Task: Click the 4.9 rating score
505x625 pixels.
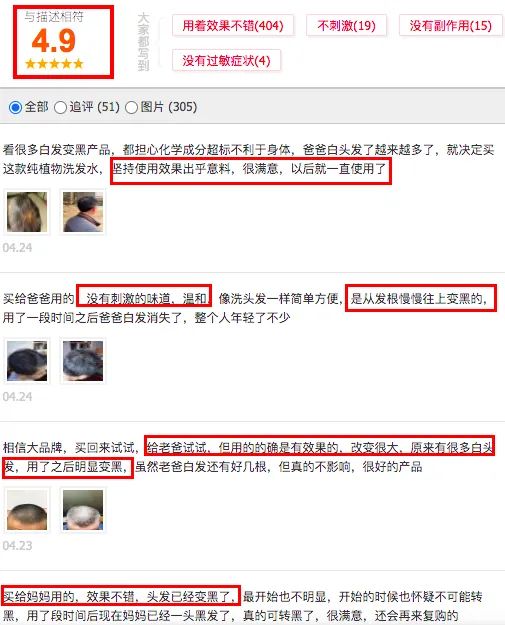Action: [x=53, y=41]
